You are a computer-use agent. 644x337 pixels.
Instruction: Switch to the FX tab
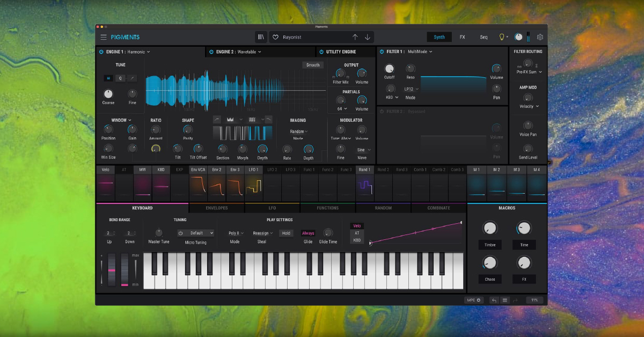click(462, 36)
